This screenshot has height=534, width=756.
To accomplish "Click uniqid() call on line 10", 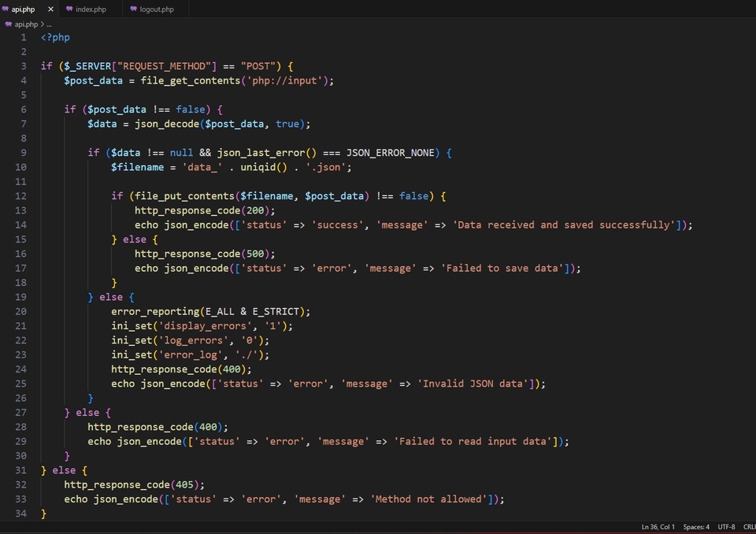I will tap(264, 168).
